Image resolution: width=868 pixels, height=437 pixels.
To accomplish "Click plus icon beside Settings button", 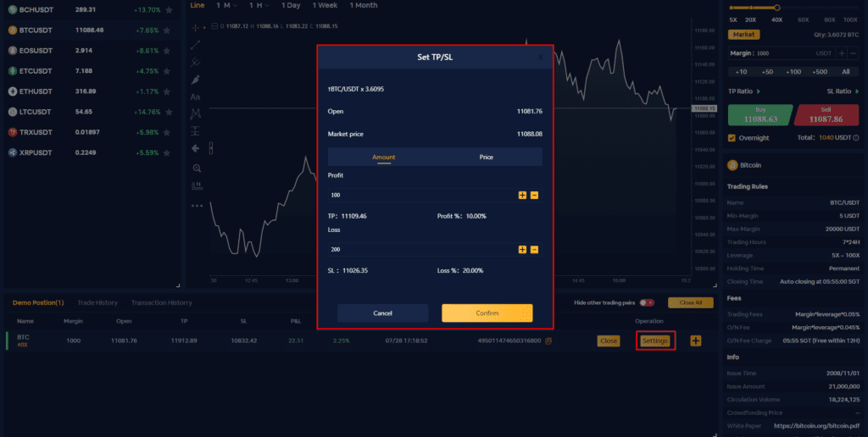I will click(x=696, y=340).
